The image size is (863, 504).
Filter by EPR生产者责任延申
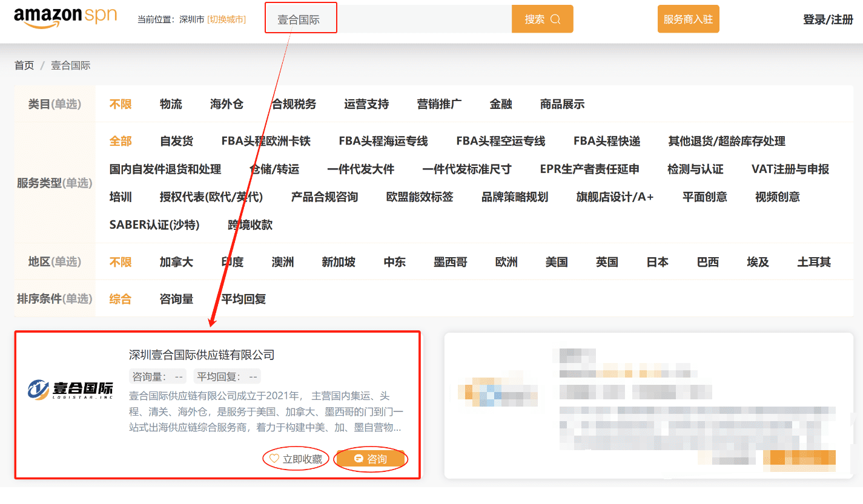590,169
